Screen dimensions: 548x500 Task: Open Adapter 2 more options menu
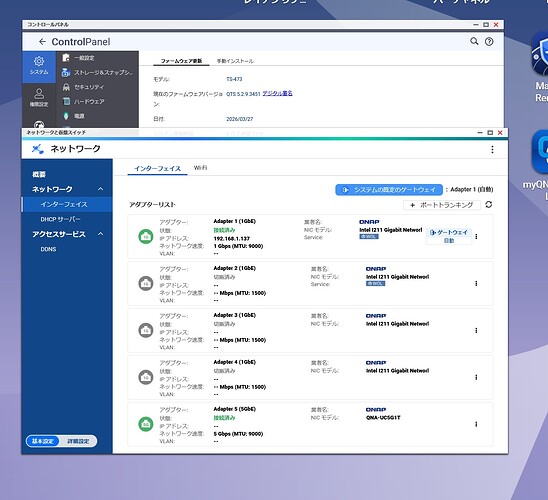[x=476, y=283]
